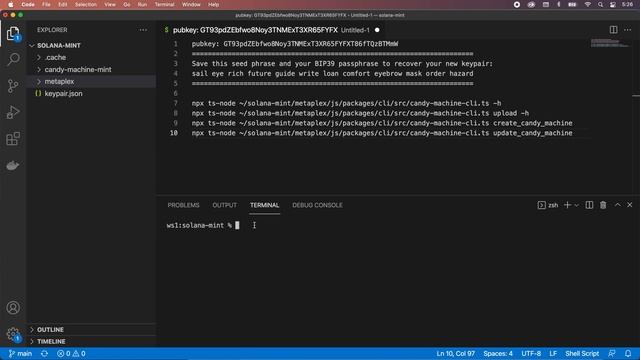
Task: Collapse the SOLANA-MINT folder section
Action: [59, 45]
